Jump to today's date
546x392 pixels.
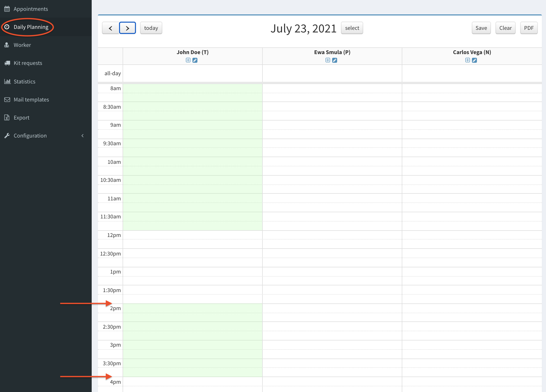(151, 28)
